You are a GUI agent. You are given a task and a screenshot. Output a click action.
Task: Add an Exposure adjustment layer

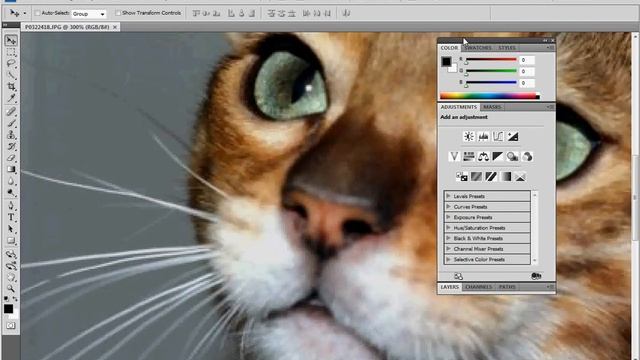point(513,136)
